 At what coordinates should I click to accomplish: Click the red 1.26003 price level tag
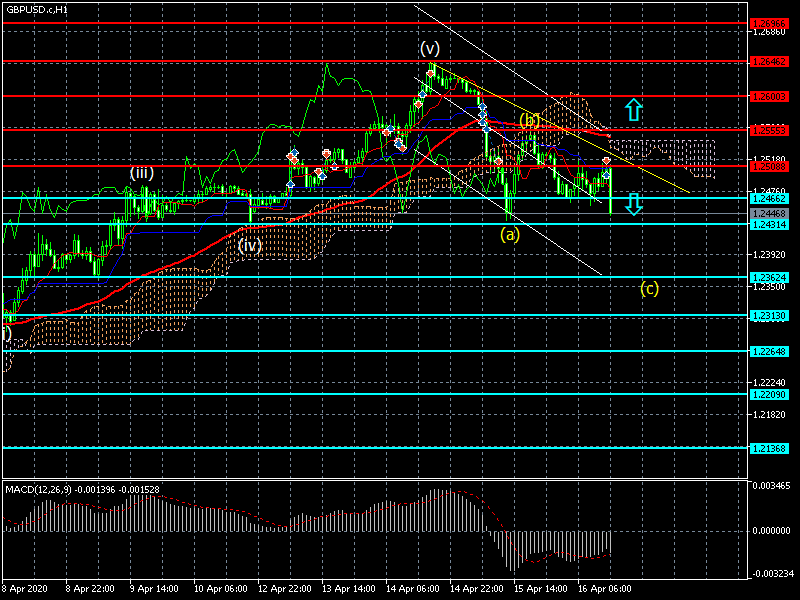769,96
